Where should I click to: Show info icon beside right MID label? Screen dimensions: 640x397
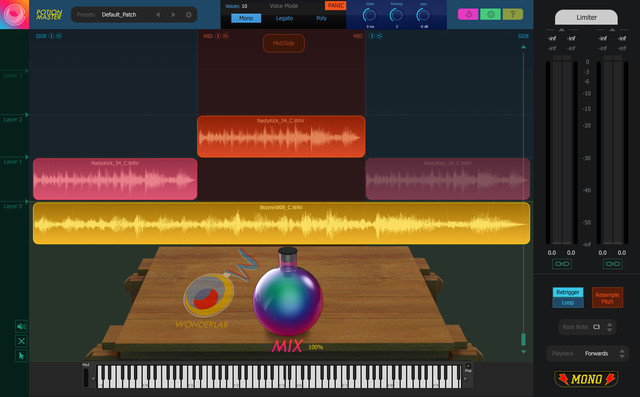pyautogui.click(x=372, y=36)
